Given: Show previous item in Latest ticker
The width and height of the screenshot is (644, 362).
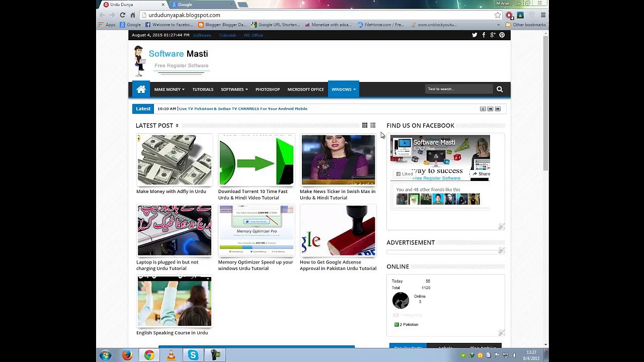Looking at the screenshot, I should [x=490, y=109].
